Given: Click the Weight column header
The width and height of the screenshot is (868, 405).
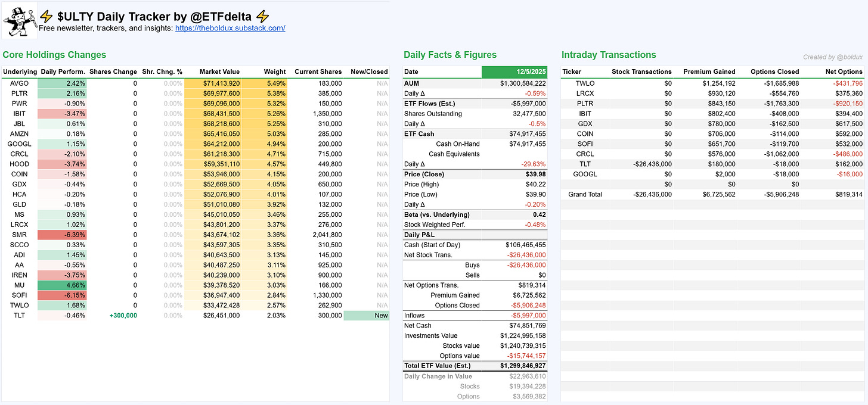Looking at the screenshot, I should [275, 71].
